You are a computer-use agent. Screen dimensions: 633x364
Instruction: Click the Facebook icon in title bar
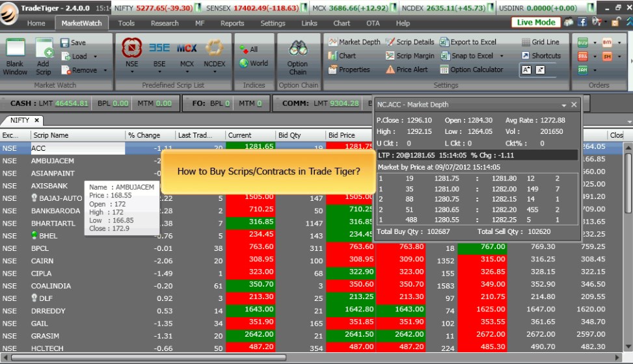(x=582, y=22)
